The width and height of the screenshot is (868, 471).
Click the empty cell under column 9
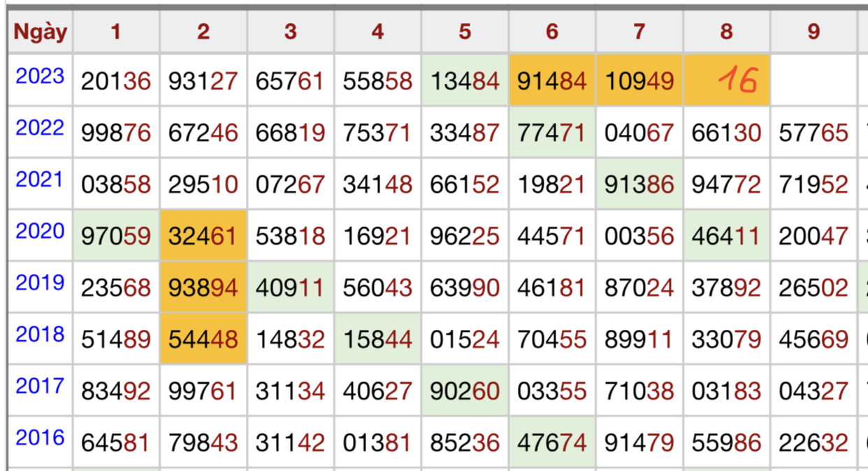pos(813,80)
